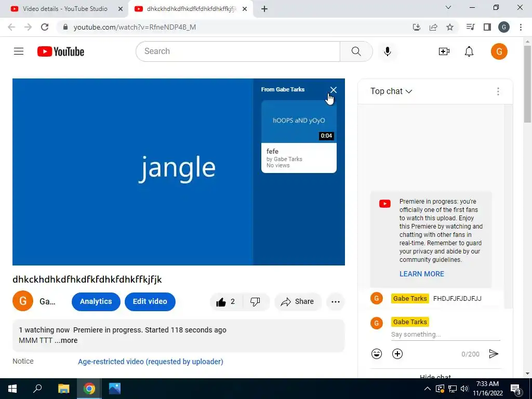Click the fefe suggested video title
The image size is (532, 399).
272,151
